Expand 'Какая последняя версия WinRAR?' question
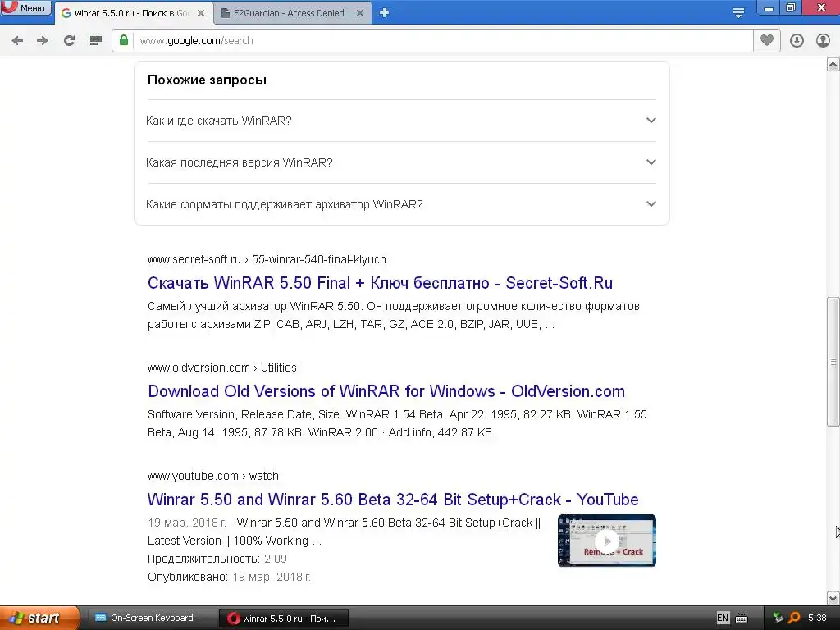840x630 pixels. click(402, 162)
